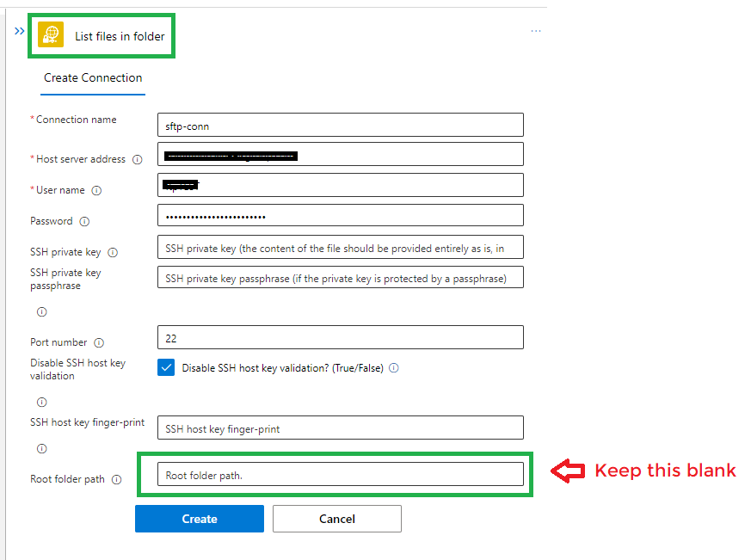Click the SSH private key field
Screen dimensions: 751x560
[x=341, y=247]
